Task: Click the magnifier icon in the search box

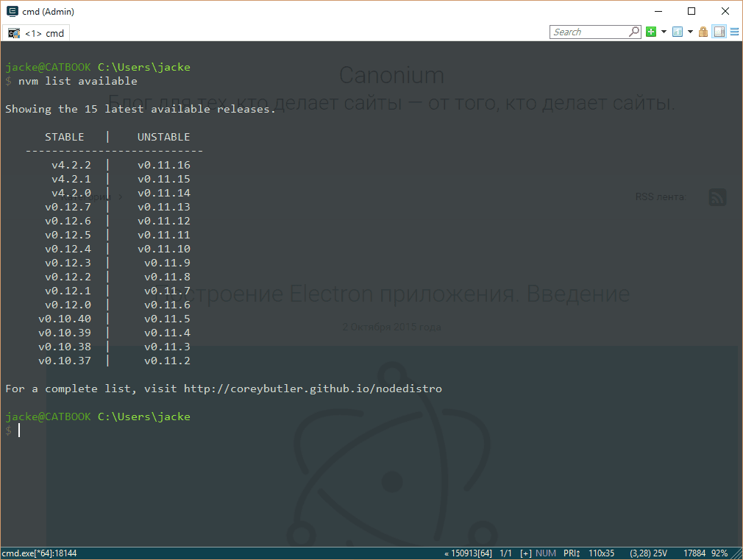Action: (x=634, y=32)
